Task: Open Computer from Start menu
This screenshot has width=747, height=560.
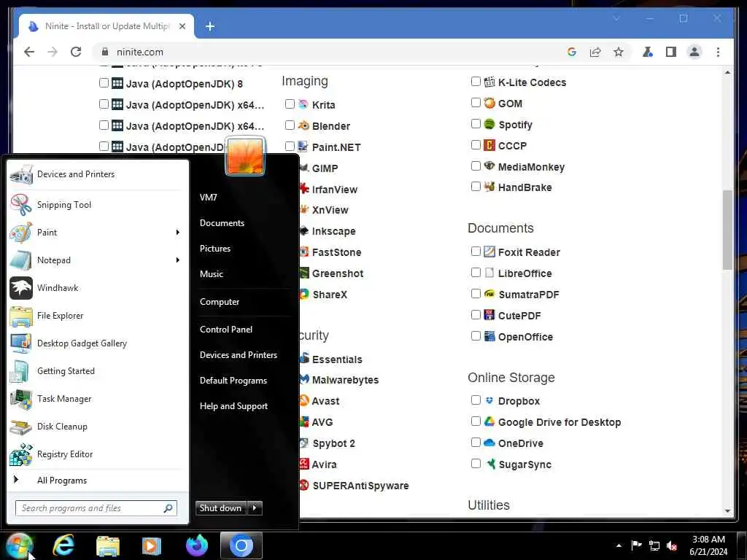Action: [220, 302]
